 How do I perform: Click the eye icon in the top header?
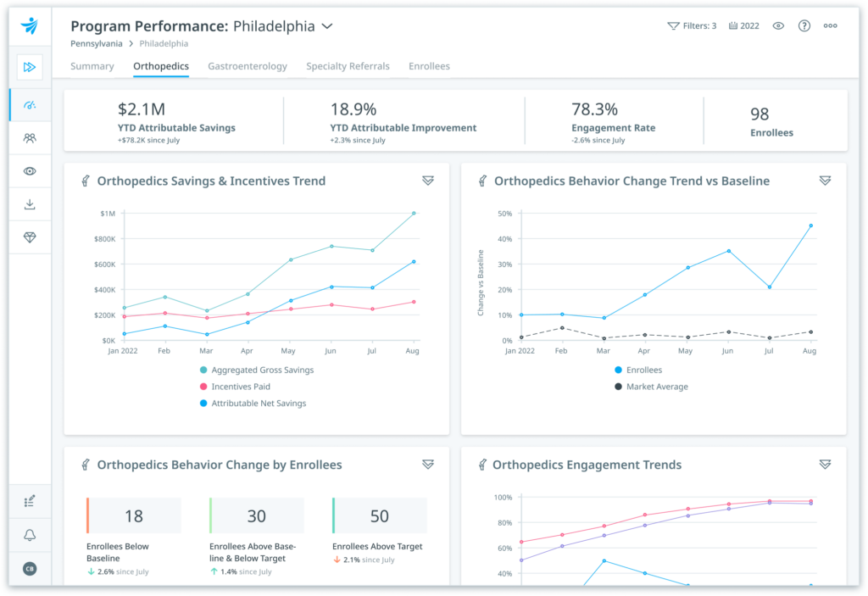coord(778,25)
